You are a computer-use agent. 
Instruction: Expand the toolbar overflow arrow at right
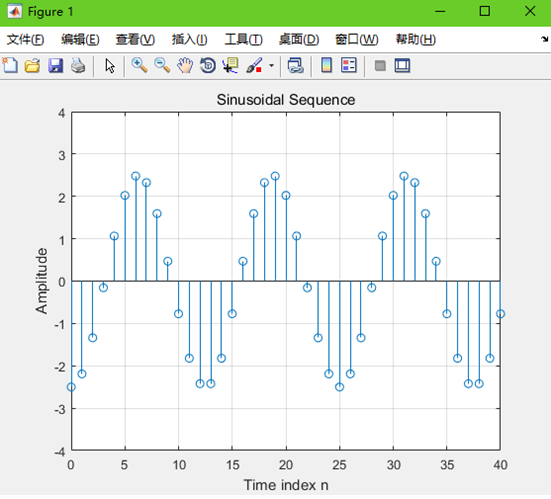click(x=544, y=39)
